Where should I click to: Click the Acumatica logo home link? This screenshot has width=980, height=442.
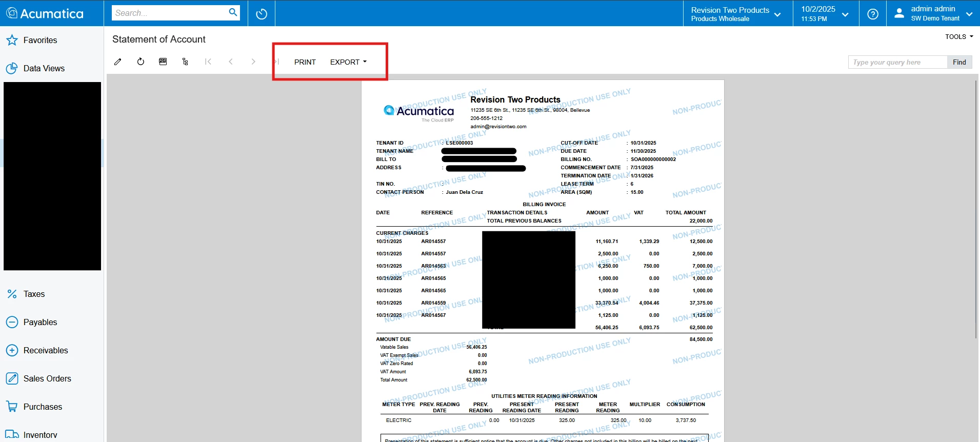tap(45, 13)
